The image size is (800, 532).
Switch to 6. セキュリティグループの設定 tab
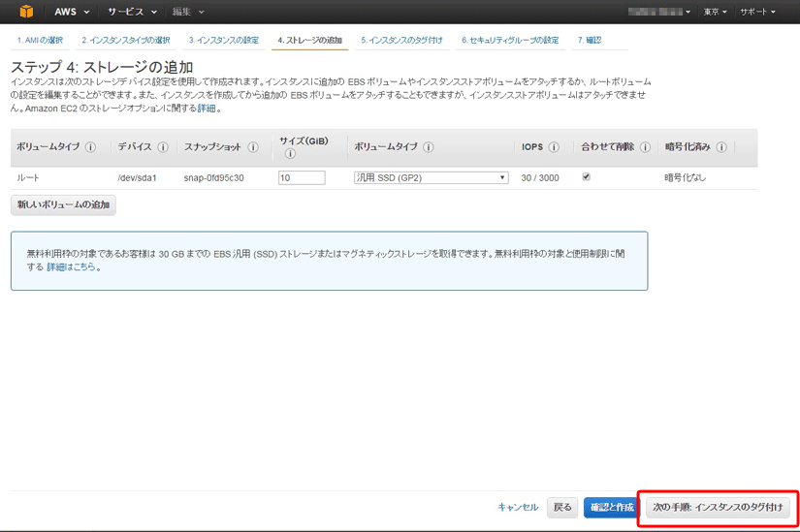point(510,40)
